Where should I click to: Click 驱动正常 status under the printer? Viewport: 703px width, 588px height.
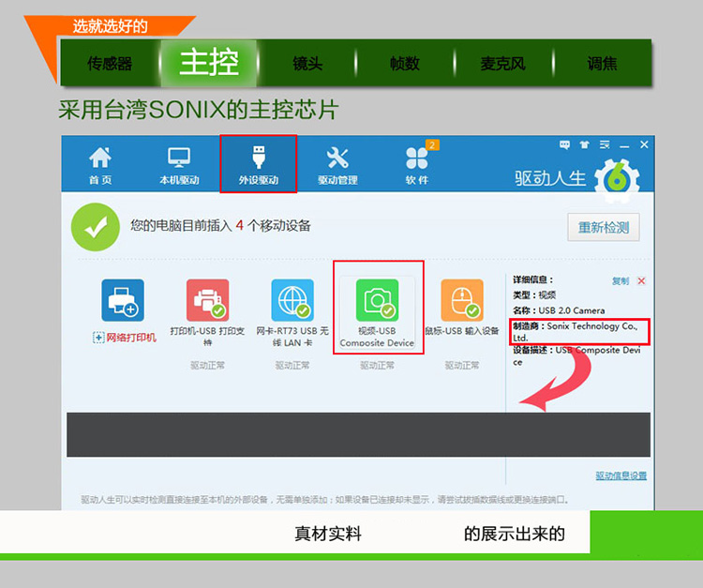coord(207,366)
